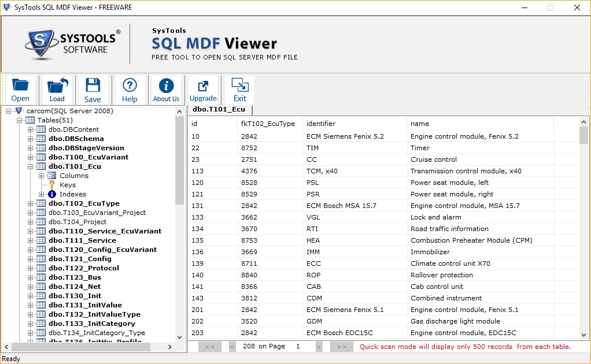The image size is (591, 364).
Task: Go to next page with > button
Action: pyautogui.click(x=319, y=347)
